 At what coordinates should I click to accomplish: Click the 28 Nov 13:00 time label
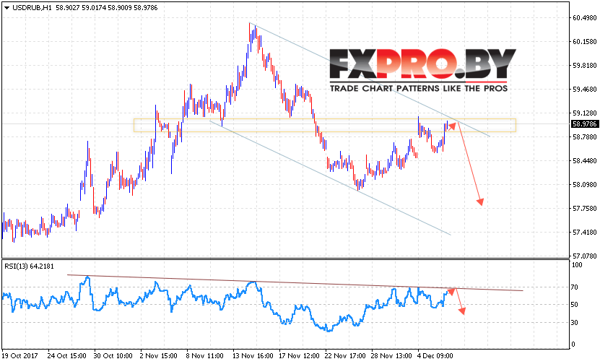click(x=391, y=356)
